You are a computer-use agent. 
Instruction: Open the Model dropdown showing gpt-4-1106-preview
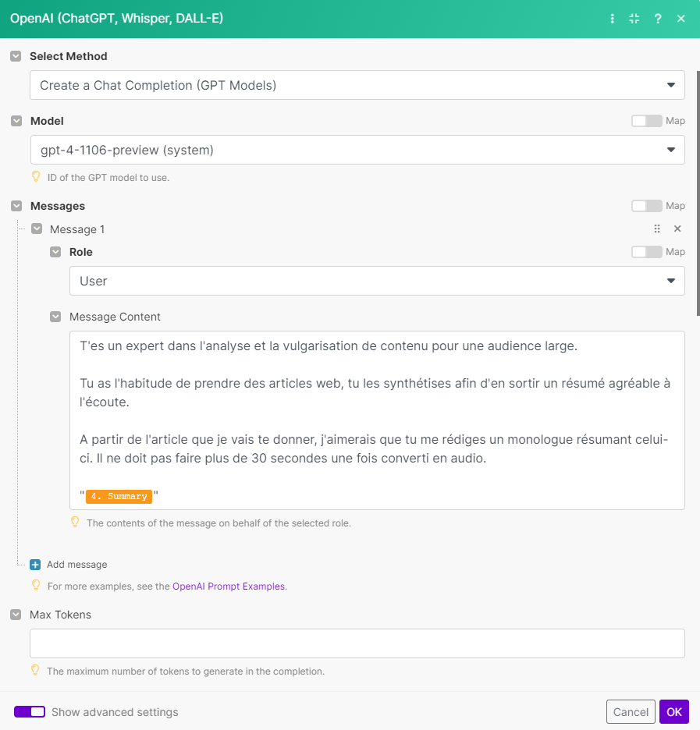pyautogui.click(x=357, y=150)
